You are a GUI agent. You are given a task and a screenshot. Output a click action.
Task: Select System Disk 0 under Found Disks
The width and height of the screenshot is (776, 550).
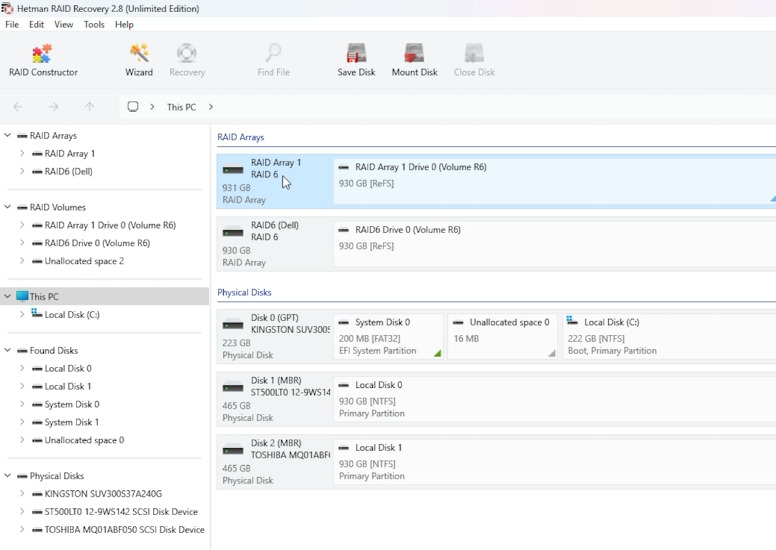(72, 404)
